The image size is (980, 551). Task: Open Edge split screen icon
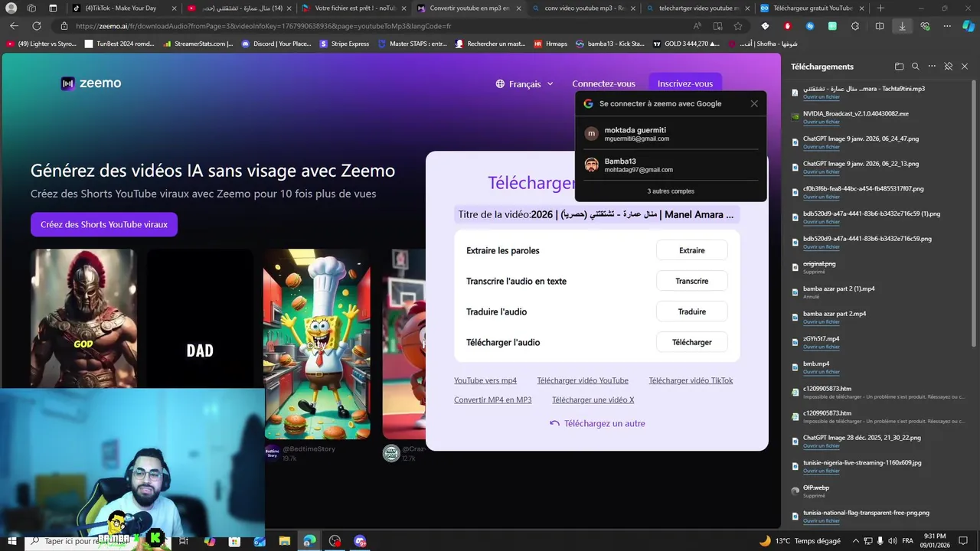click(879, 26)
